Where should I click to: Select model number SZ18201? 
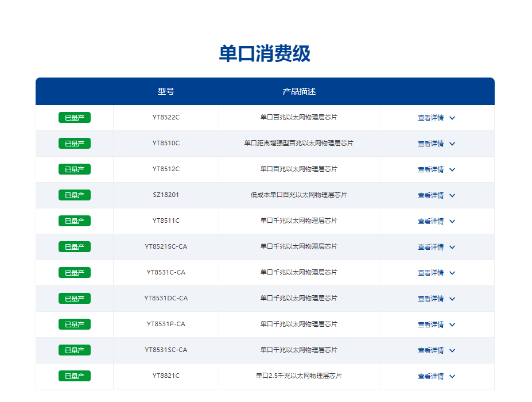point(166,195)
